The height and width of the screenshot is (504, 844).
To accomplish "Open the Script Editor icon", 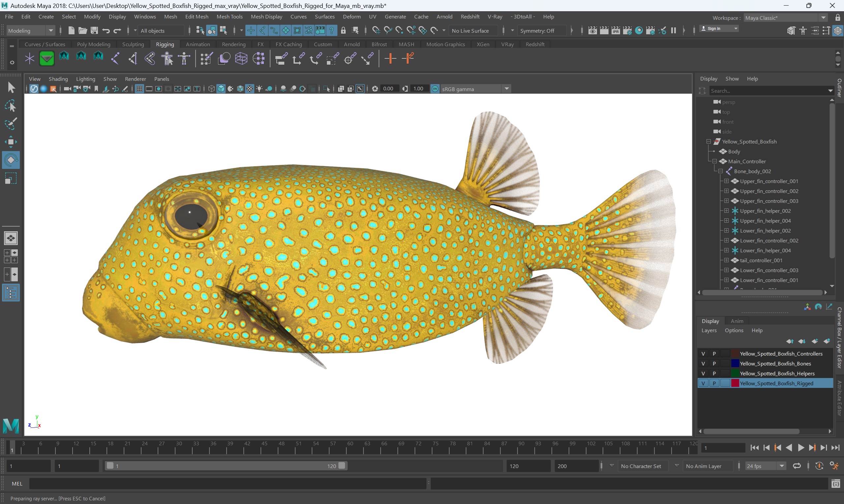I will [x=836, y=484].
